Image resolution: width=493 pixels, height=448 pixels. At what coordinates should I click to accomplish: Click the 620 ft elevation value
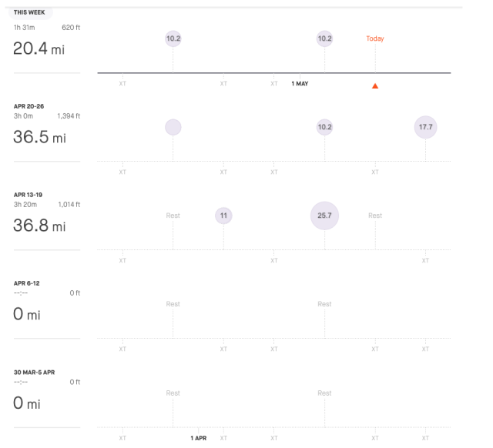point(71,28)
